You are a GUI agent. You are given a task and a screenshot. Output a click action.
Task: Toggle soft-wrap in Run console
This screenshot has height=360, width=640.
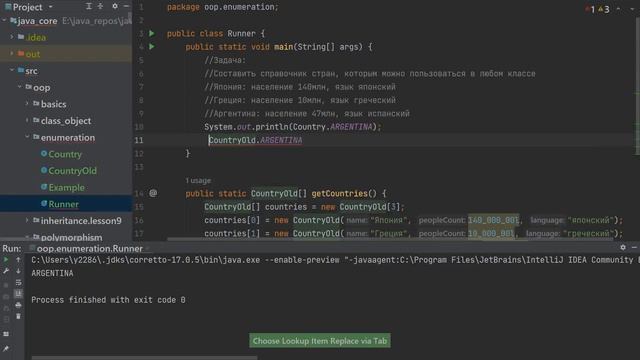[x=18, y=282]
